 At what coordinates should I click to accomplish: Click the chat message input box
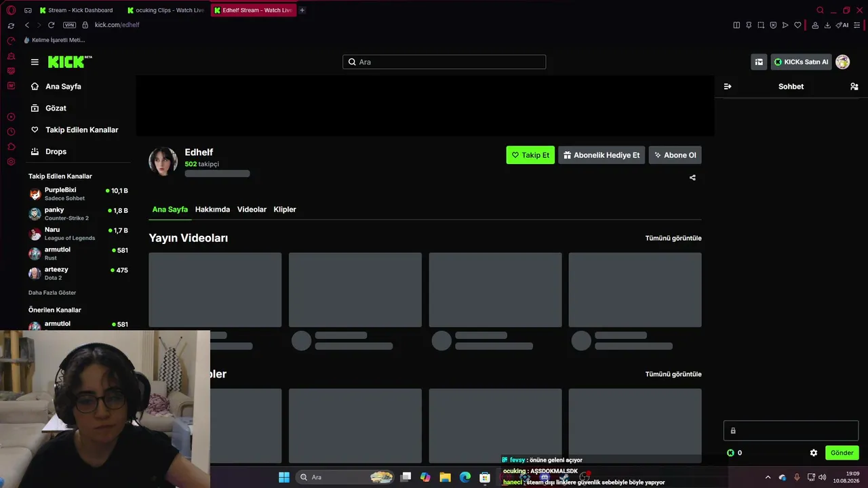pos(791,430)
